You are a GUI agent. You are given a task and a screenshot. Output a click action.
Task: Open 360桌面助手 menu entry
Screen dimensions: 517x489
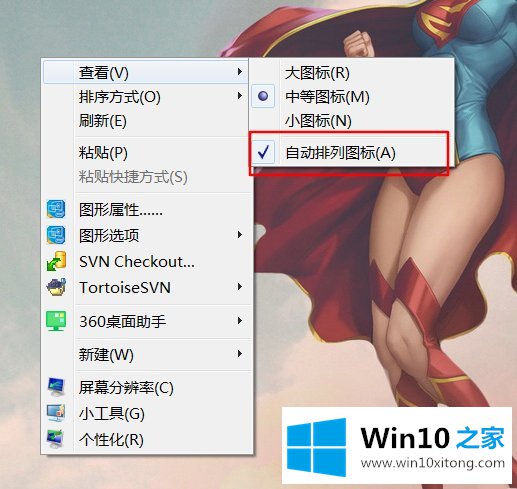point(146,321)
